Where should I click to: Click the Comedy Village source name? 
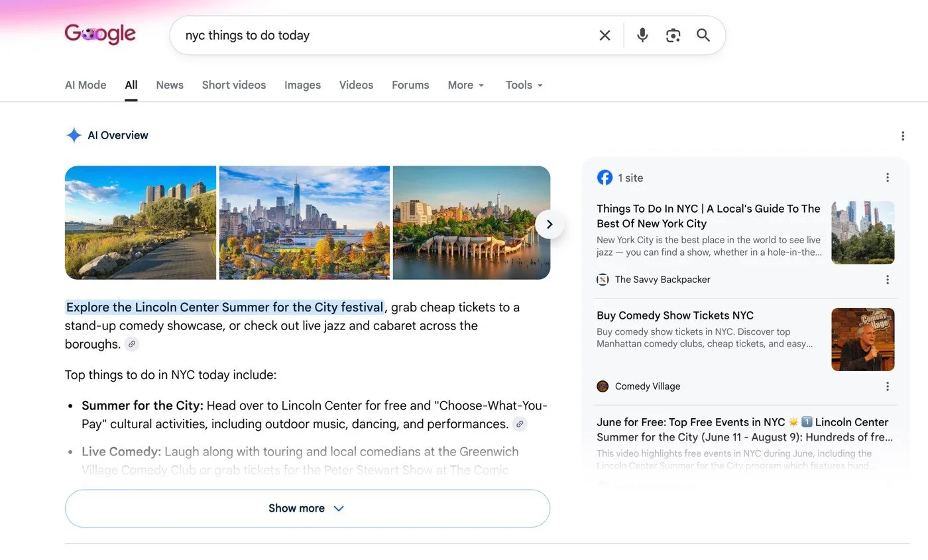coord(648,386)
